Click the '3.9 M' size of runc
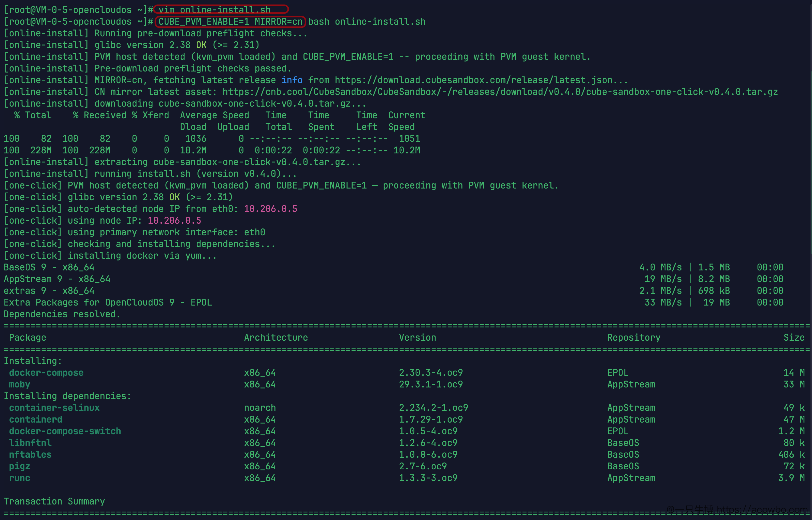Screen dimensions: 812x520 click(791, 478)
